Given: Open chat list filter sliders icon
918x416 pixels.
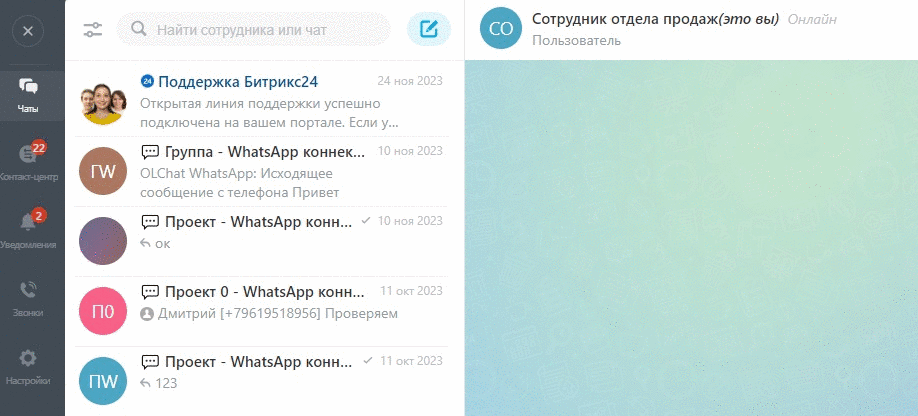Looking at the screenshot, I should (93, 30).
